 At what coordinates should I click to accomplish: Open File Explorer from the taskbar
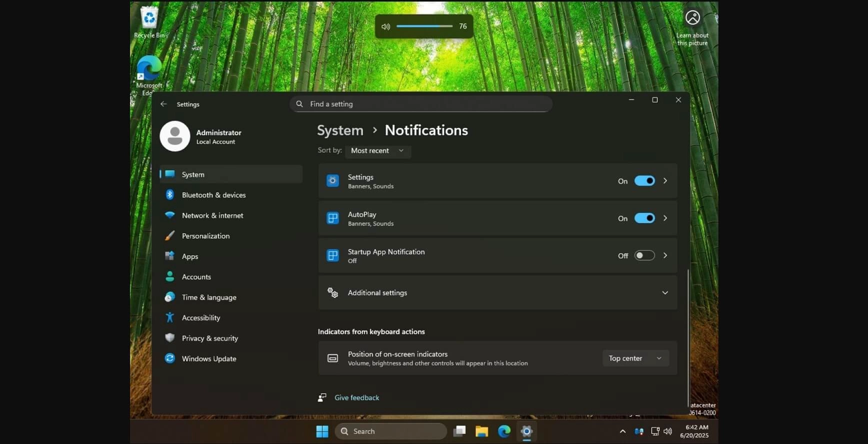(481, 431)
